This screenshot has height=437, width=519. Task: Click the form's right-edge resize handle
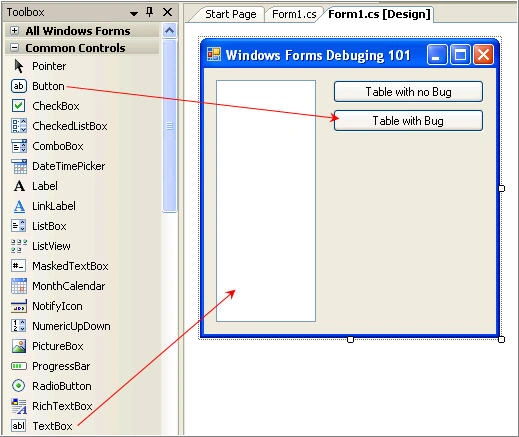[501, 188]
